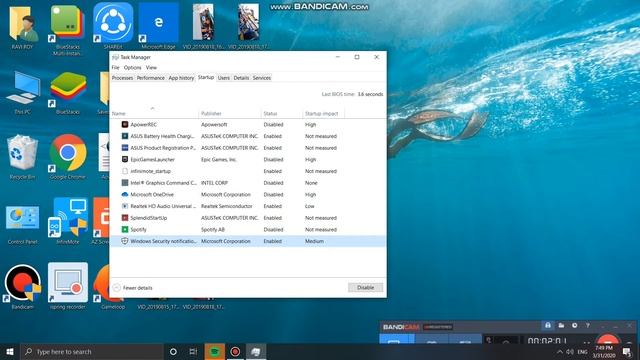Click the ASUS Battery Health Charging icon

(125, 136)
